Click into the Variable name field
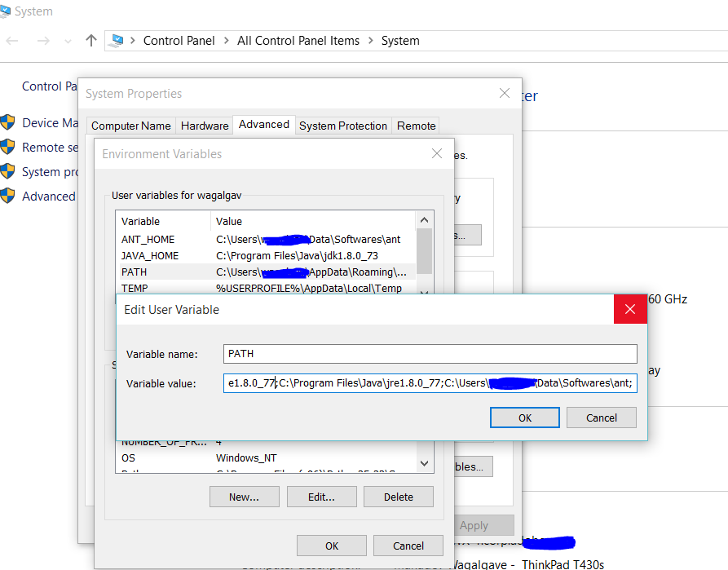Screen dimensions: 728x570 (x=430, y=354)
